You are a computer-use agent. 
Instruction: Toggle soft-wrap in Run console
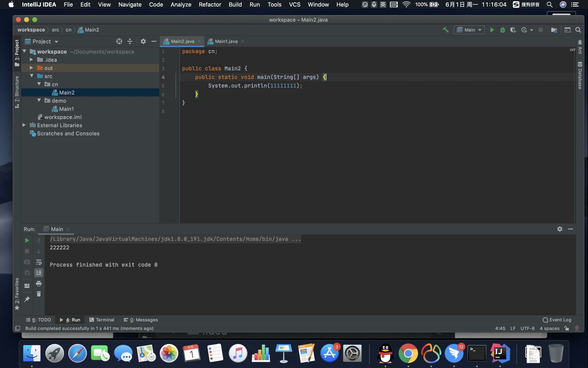(39, 262)
